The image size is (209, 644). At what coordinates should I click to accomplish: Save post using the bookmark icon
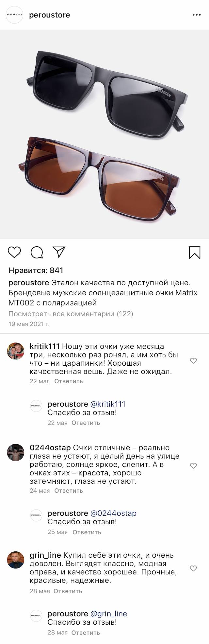click(x=195, y=252)
